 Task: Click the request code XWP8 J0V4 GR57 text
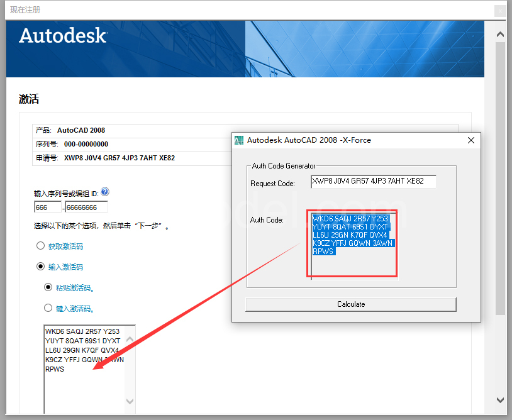pyautogui.click(x=120, y=158)
